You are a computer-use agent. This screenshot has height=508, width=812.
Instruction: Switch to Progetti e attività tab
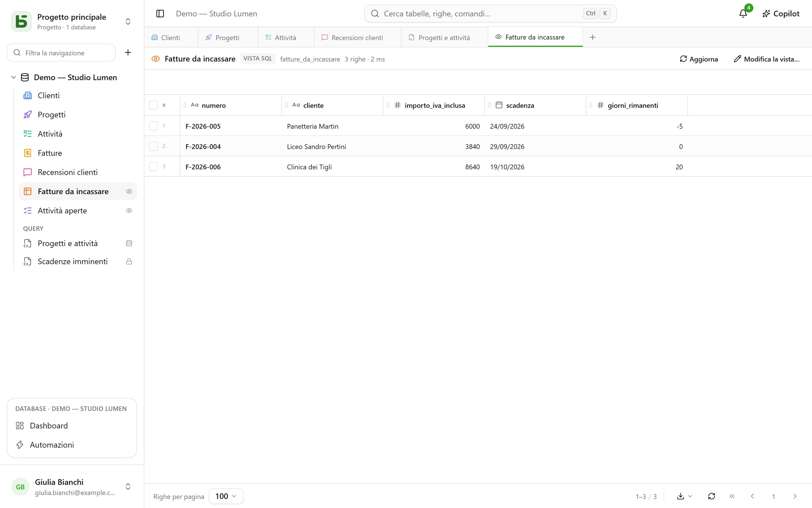[x=445, y=37]
